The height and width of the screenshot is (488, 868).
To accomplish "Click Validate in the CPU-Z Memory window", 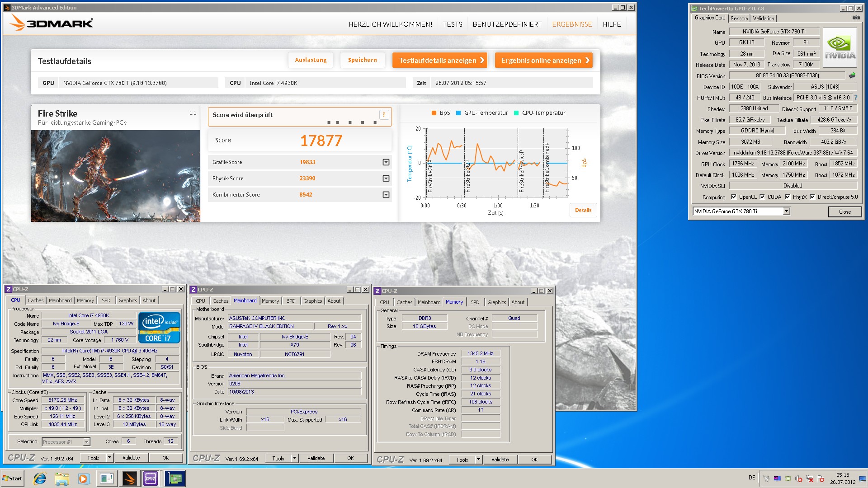I will [x=500, y=460].
